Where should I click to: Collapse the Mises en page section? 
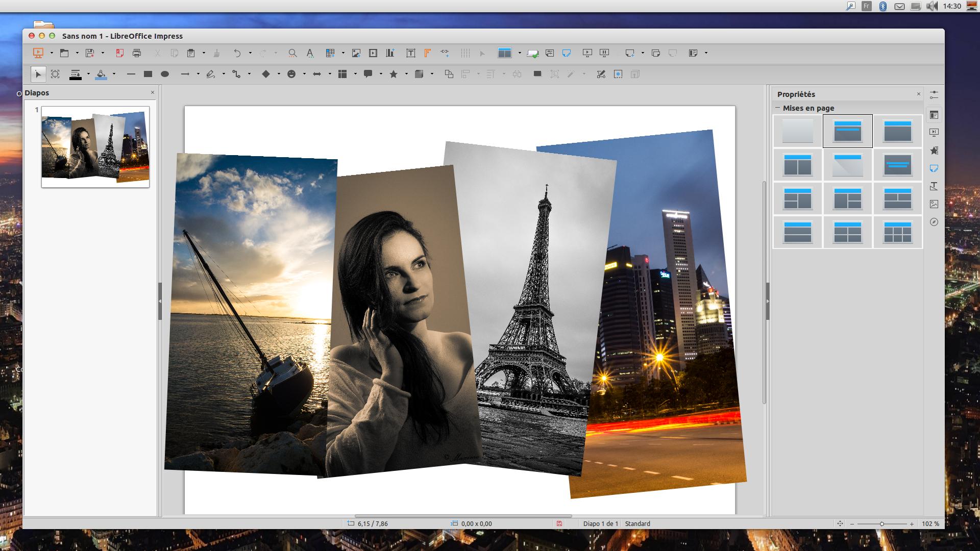point(778,108)
